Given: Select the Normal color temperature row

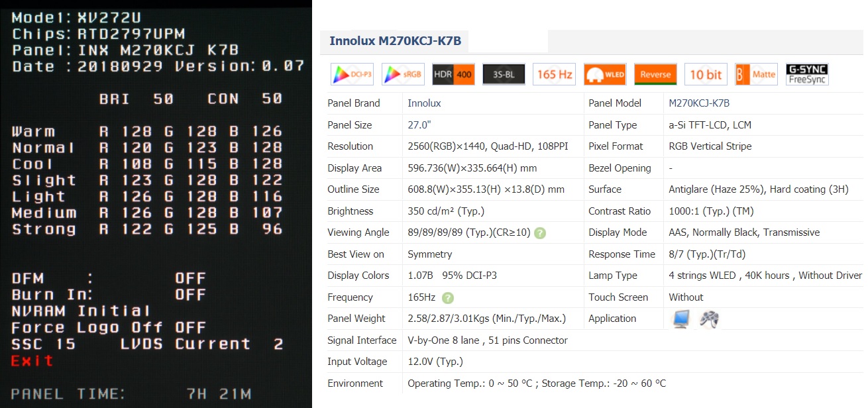Looking at the screenshot, I should click(x=147, y=148).
